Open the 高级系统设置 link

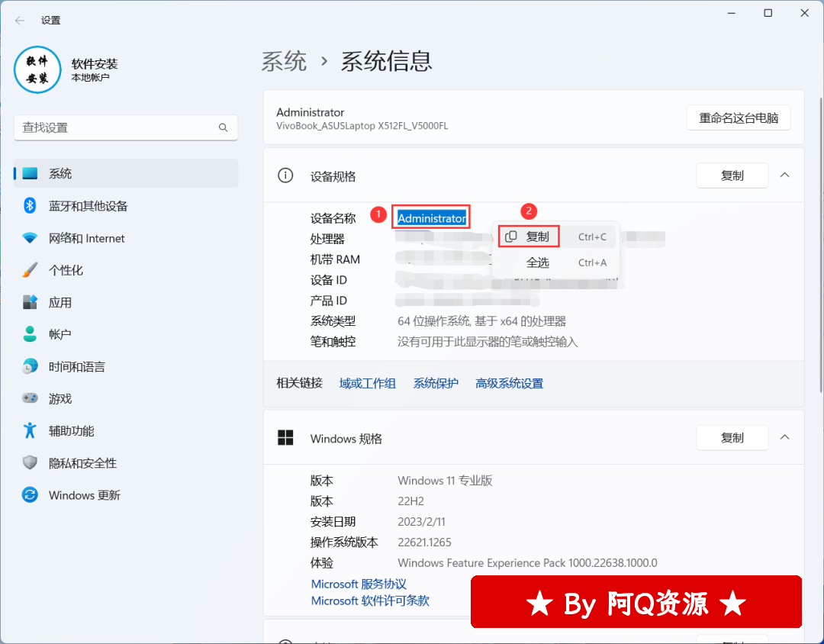click(x=509, y=384)
